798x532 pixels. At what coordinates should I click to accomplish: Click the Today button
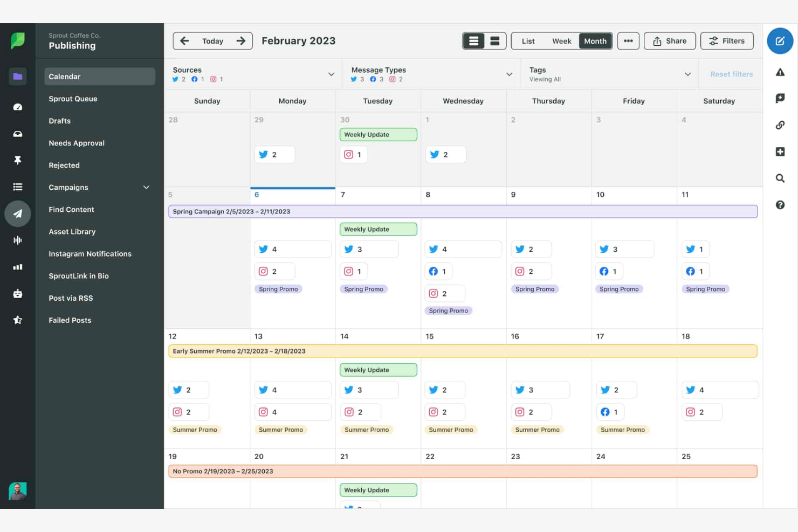(212, 41)
